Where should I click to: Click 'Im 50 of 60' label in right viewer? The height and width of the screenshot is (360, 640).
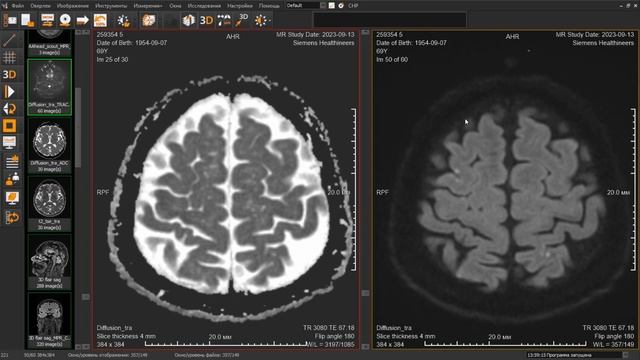point(392,60)
